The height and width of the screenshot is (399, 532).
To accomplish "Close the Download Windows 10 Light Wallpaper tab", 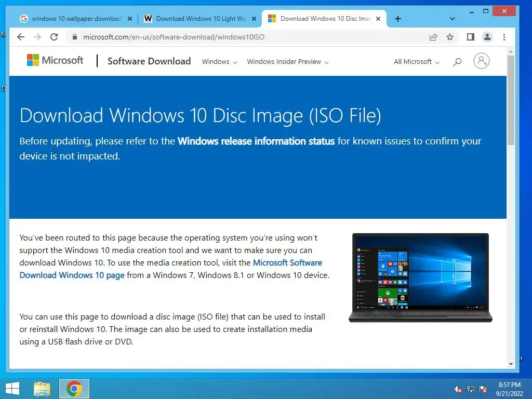I will [254, 19].
